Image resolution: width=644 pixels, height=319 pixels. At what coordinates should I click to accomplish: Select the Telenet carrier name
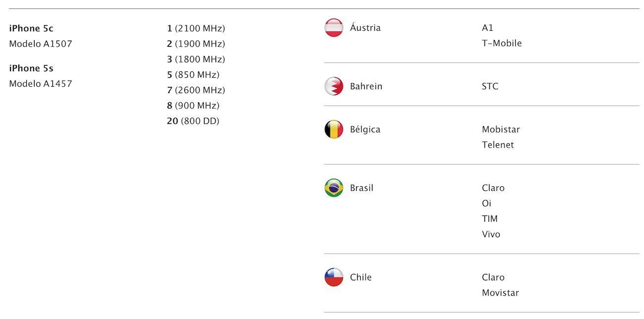coord(498,145)
